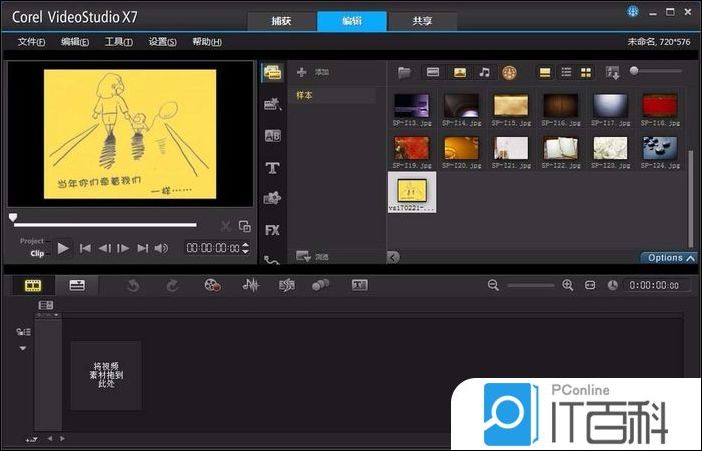Open the Record/Capture option in timeline toolbar

[212, 285]
